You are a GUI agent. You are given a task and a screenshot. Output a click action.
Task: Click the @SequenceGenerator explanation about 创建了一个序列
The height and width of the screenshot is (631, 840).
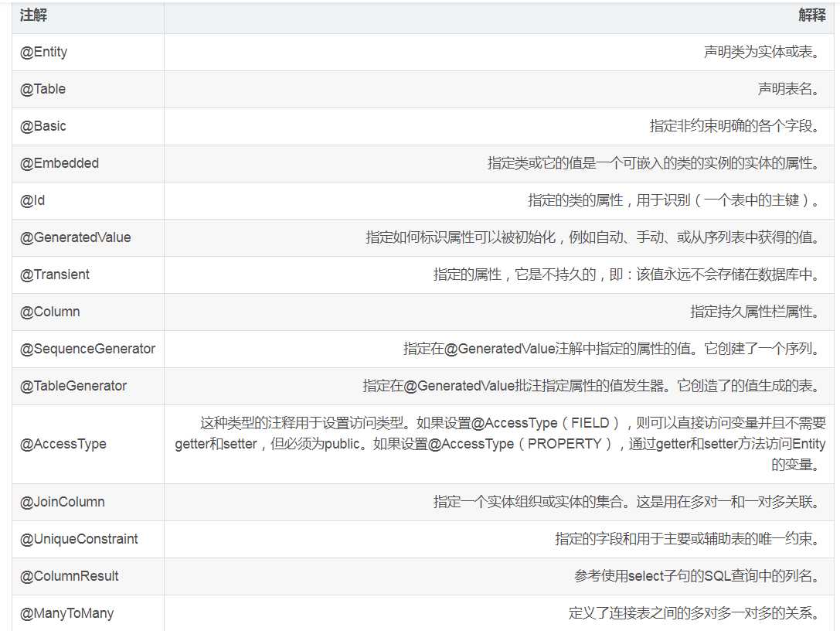pos(612,349)
